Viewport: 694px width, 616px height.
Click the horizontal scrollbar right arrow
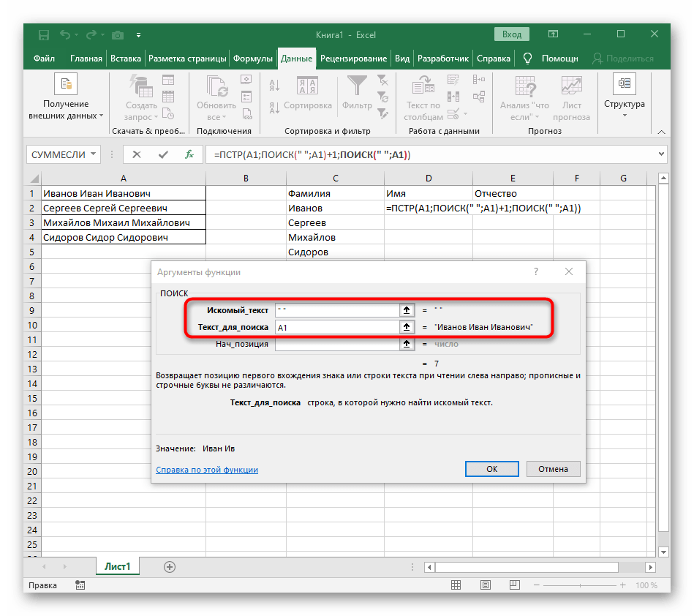[650, 567]
